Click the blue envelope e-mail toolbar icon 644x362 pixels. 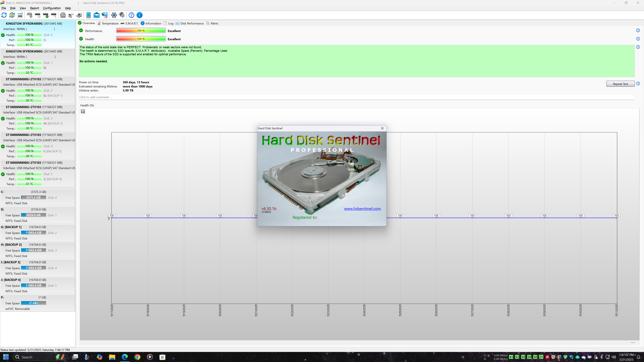coord(96,15)
